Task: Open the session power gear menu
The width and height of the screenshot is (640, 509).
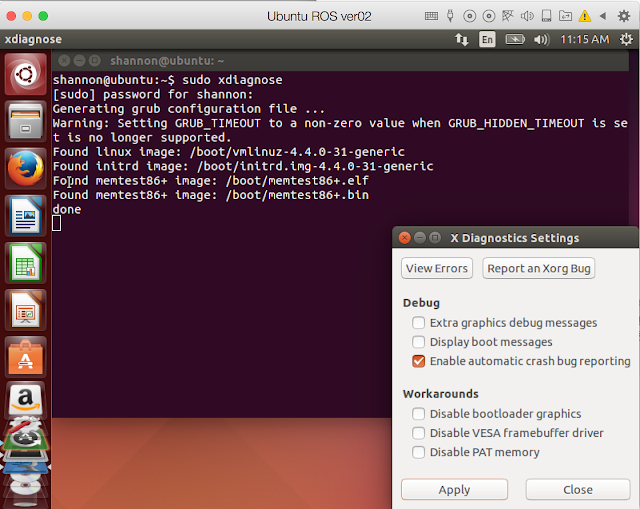Action: click(626, 40)
